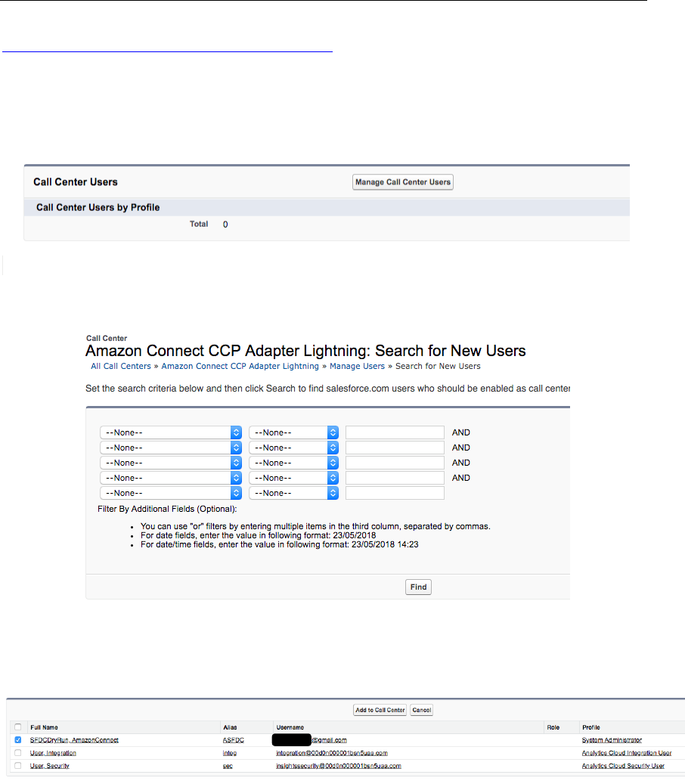Viewport: 685px width, 784px height.
Task: Click Full Name column header
Action: click(44, 727)
